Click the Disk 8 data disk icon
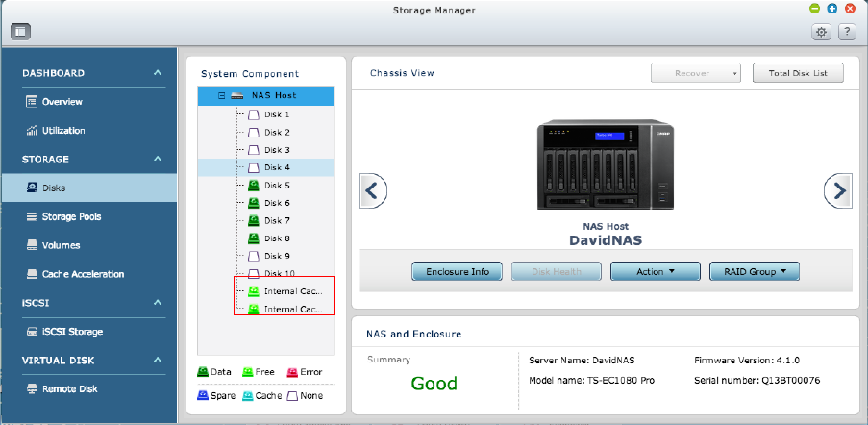 tap(254, 237)
